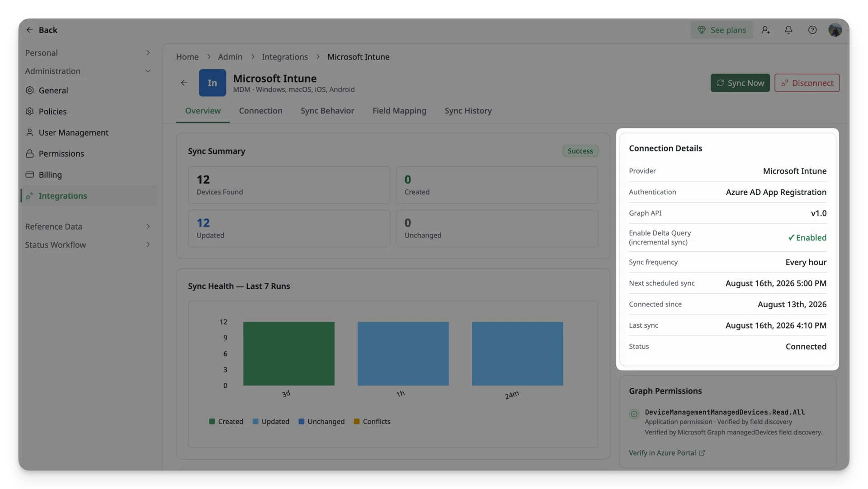Click the green Created legend swatch
The height and width of the screenshot is (489, 868).
212,422
